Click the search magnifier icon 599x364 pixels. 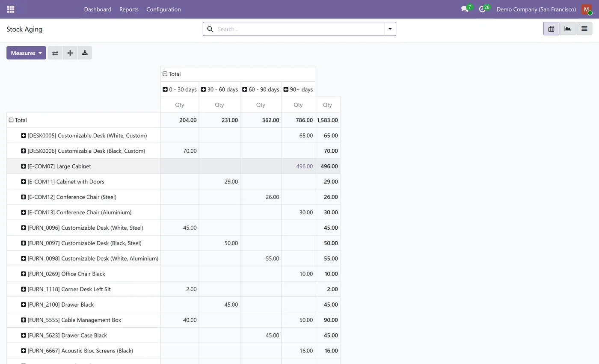210,29
